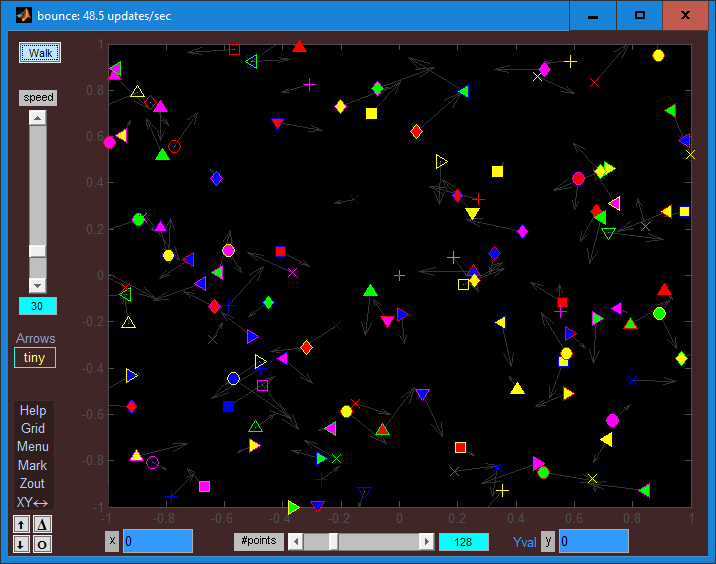The width and height of the screenshot is (716, 564).
Task: Click the speed slider up arrow
Action: (x=37, y=118)
